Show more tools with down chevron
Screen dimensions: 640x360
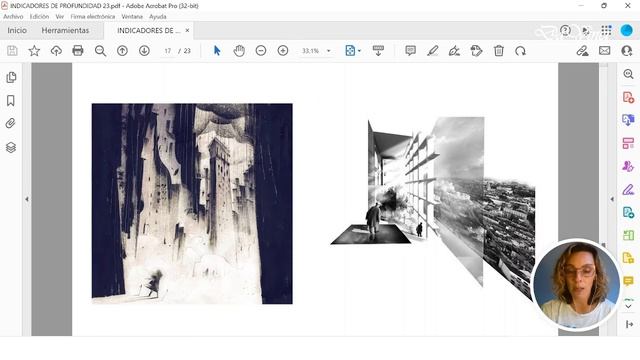click(629, 306)
